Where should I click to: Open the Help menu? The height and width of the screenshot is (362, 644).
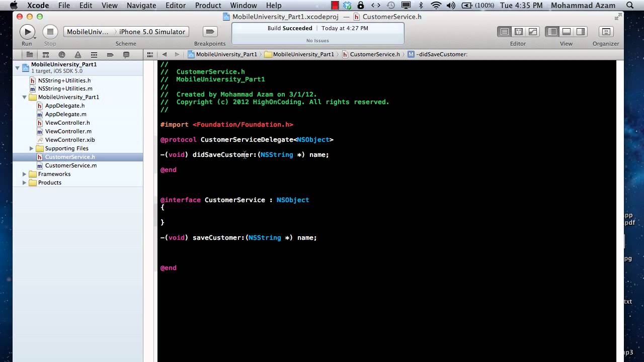tap(274, 6)
